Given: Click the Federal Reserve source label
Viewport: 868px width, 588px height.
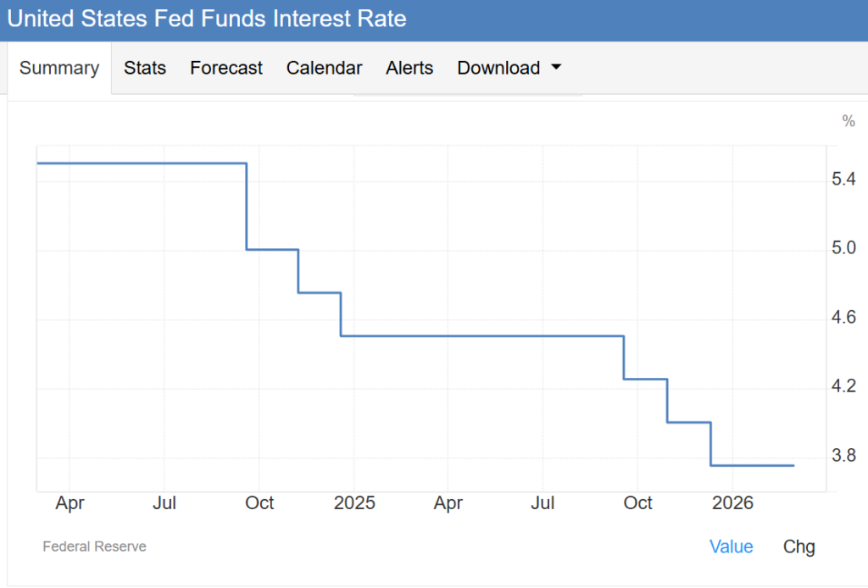Looking at the screenshot, I should click(x=94, y=546).
